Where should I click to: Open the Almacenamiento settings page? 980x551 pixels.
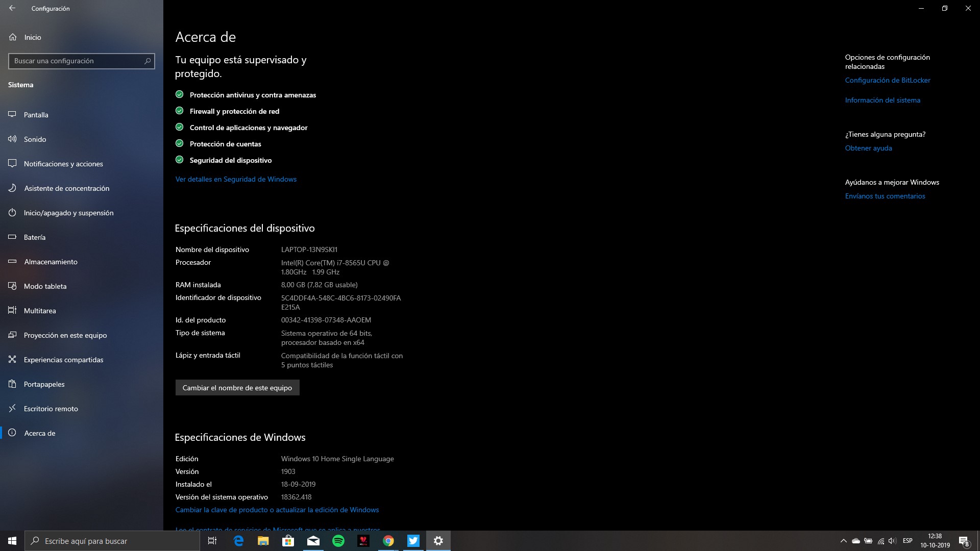[x=82, y=262]
